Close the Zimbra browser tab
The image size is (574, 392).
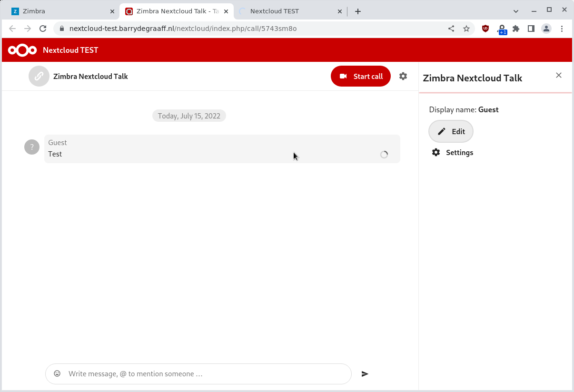click(x=112, y=11)
